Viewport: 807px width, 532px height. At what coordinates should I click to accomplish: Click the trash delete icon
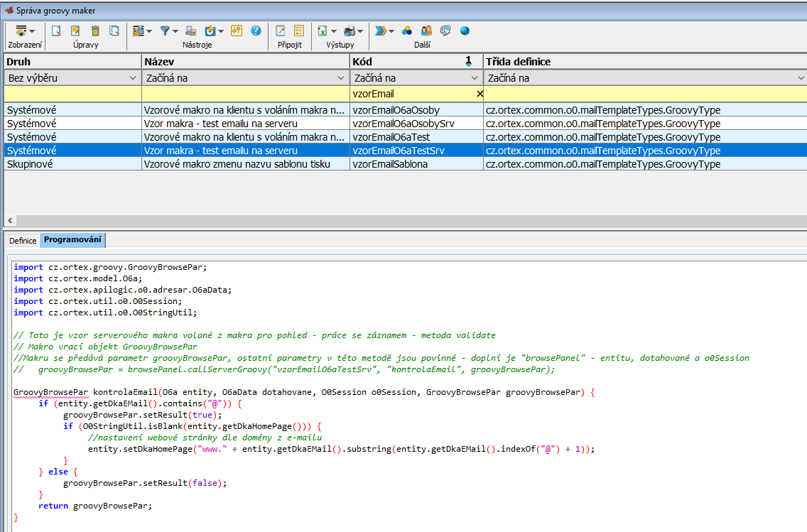(x=95, y=31)
